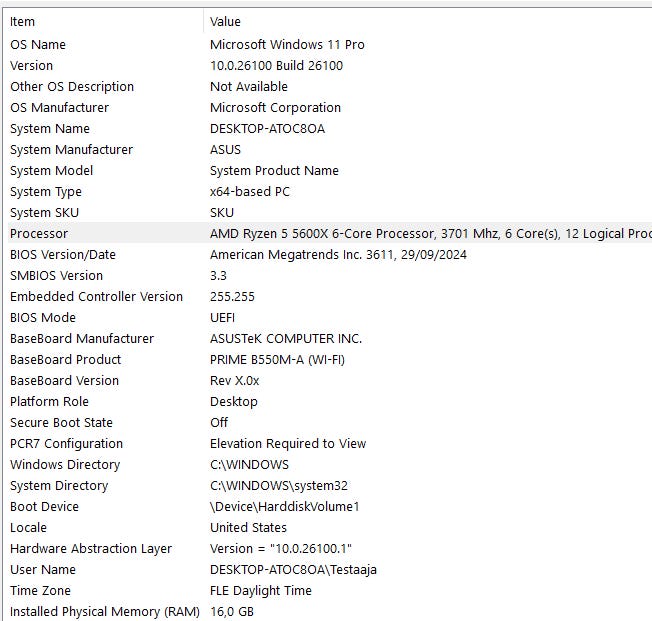Click the 'Microsoft Corporation' value
This screenshot has height=621, width=652.
275,108
